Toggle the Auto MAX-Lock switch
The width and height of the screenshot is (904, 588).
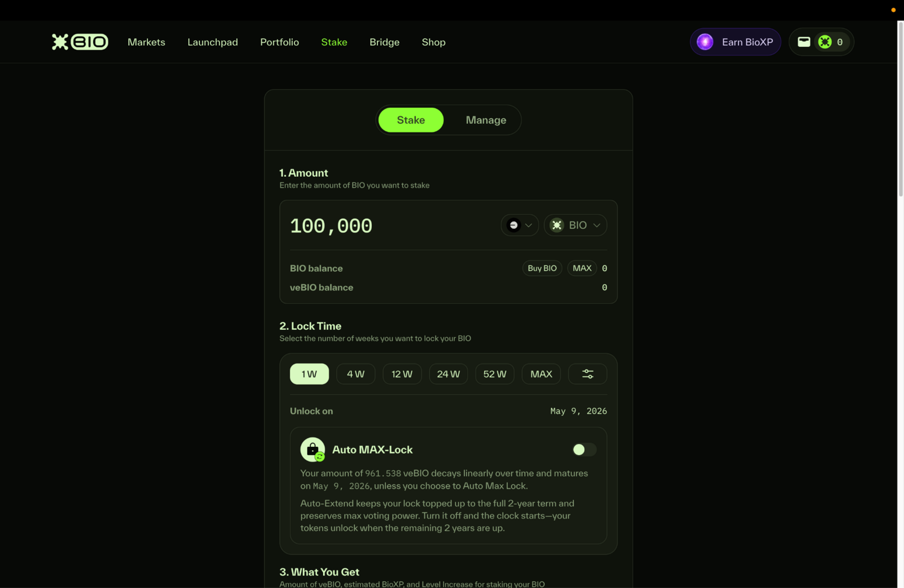coord(584,450)
